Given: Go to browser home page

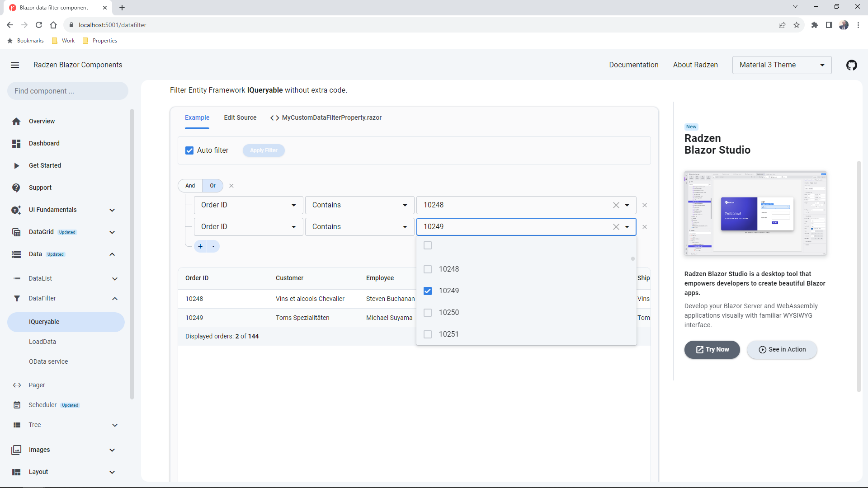Looking at the screenshot, I should coord(53,25).
